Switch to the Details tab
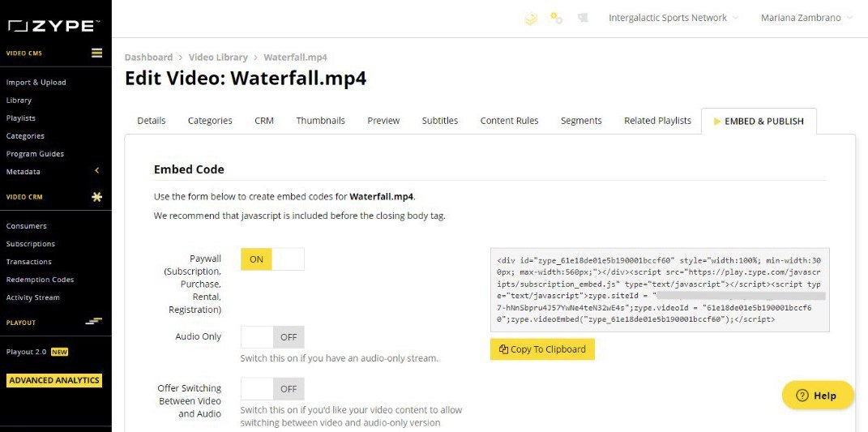The image size is (868, 432). (151, 121)
